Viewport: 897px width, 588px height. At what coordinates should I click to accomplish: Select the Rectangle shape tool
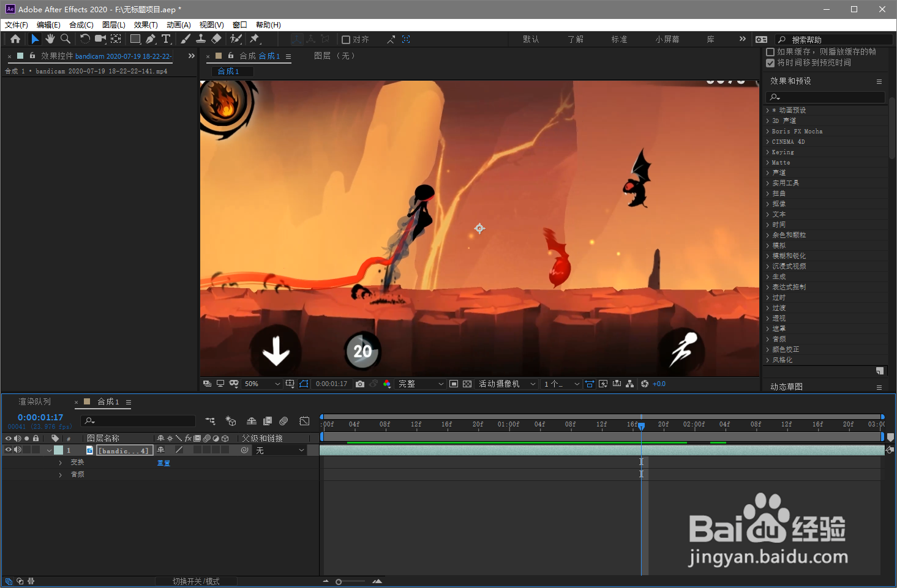pos(135,39)
